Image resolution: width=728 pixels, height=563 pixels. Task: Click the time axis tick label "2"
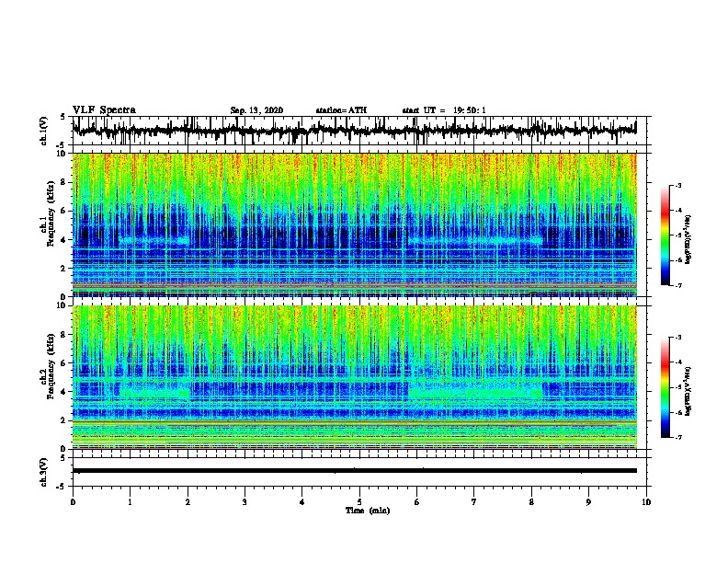tap(188, 502)
